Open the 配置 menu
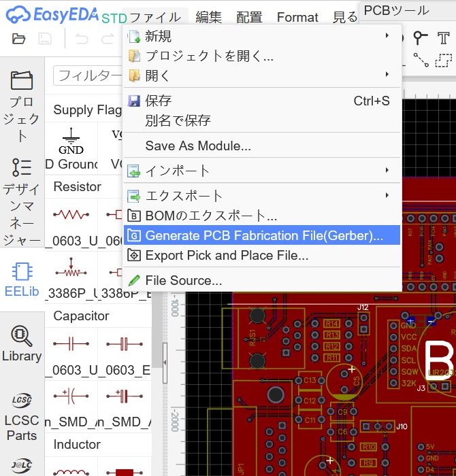 249,17
